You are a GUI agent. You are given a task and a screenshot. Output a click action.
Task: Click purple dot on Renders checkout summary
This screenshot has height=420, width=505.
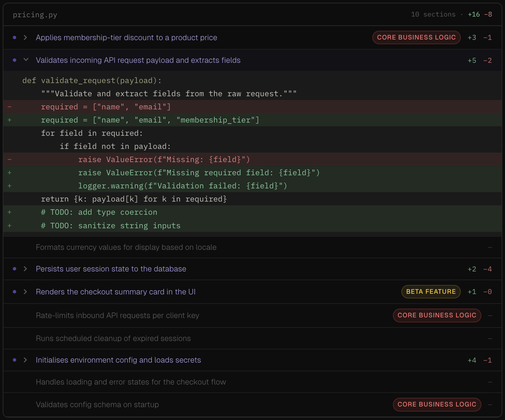click(14, 292)
